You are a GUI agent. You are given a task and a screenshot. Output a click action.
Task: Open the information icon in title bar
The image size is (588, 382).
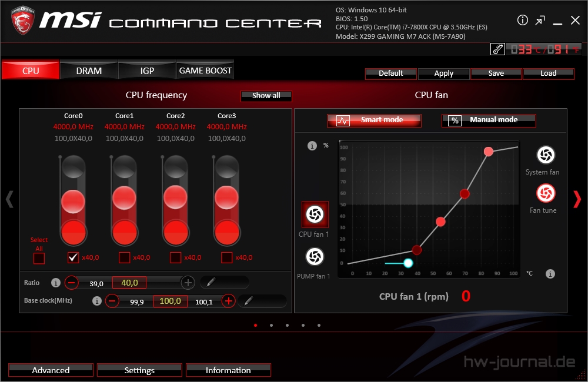pos(522,20)
